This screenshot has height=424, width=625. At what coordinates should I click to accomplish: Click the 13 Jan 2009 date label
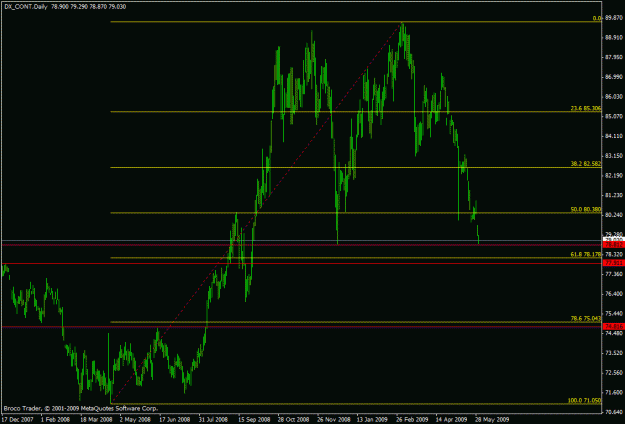pyautogui.click(x=372, y=420)
